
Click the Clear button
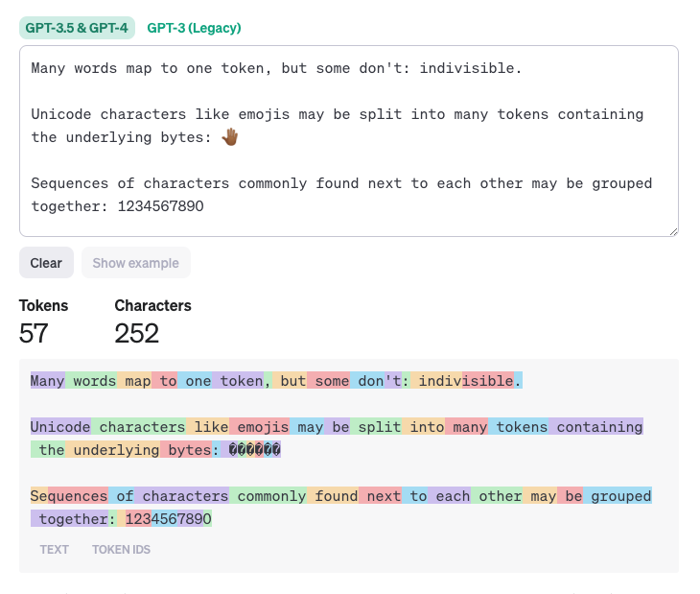46,263
